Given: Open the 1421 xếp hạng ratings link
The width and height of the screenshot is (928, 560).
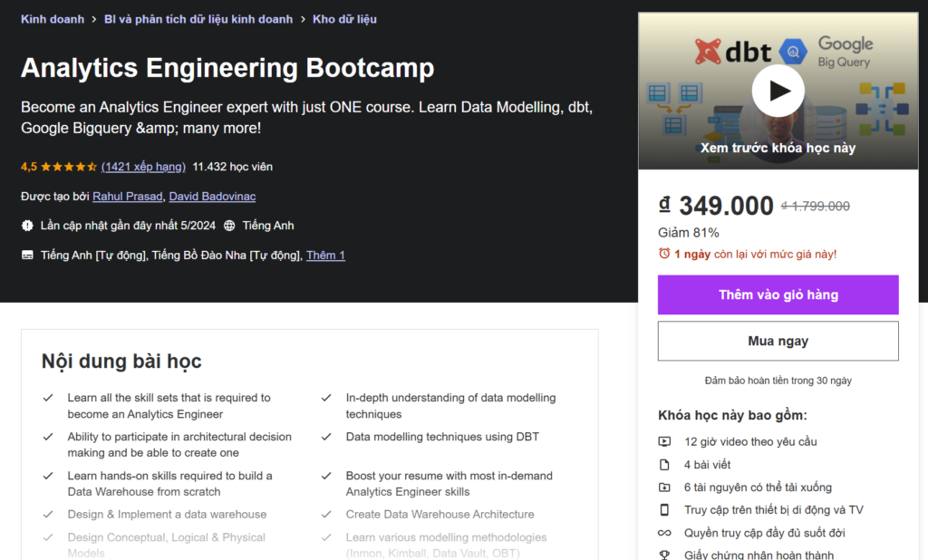Looking at the screenshot, I should point(143,167).
